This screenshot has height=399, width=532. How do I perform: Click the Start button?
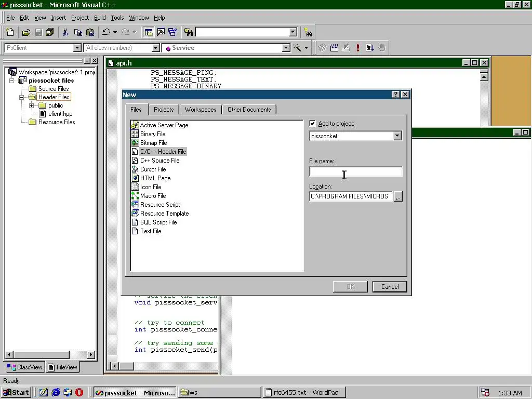pyautogui.click(x=16, y=393)
